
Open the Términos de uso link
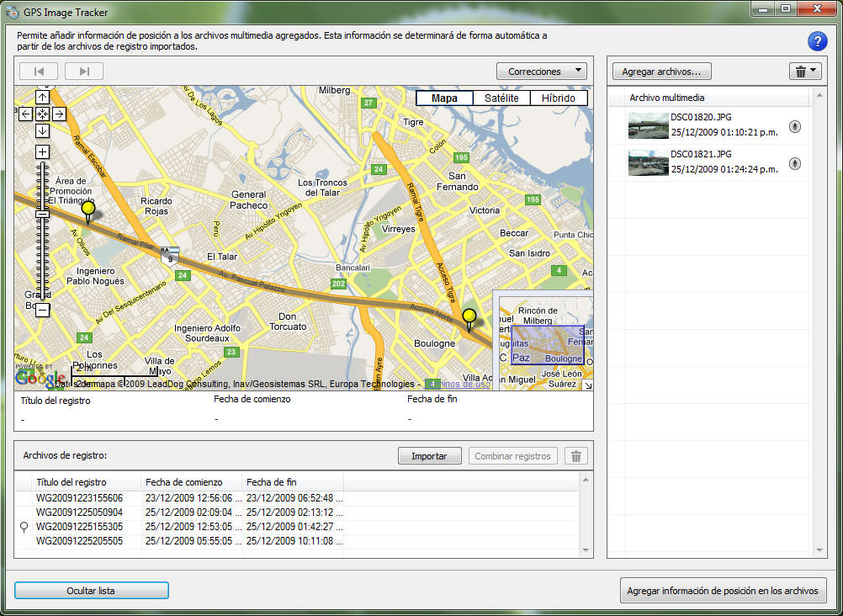tap(458, 384)
